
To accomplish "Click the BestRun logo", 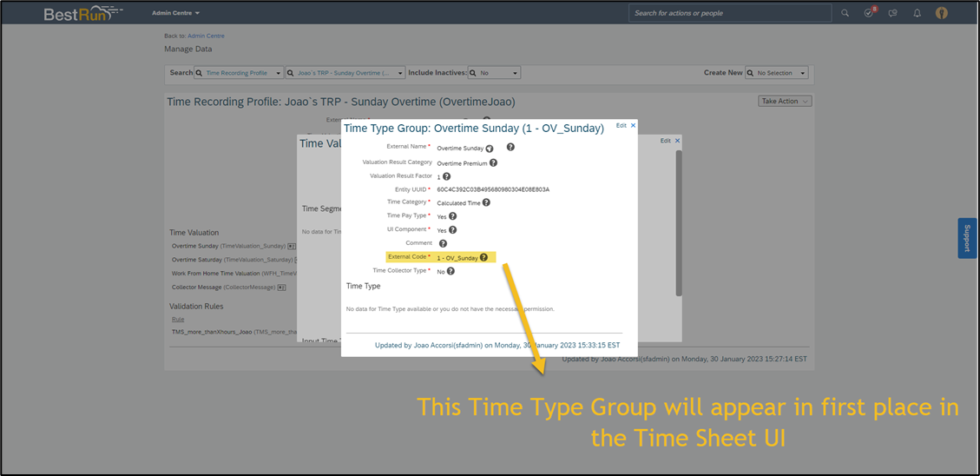I will [x=82, y=13].
